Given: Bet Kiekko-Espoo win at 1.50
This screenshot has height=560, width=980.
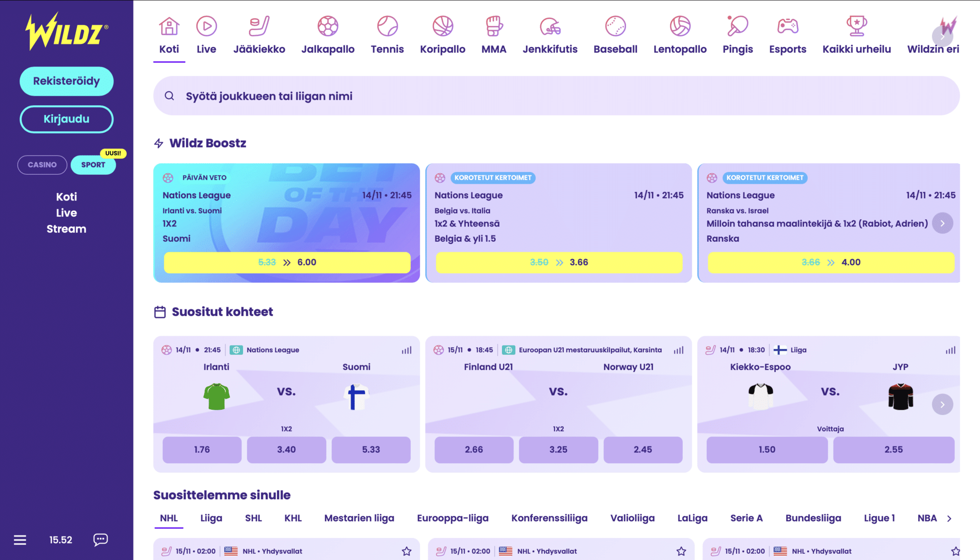Looking at the screenshot, I should pyautogui.click(x=767, y=449).
